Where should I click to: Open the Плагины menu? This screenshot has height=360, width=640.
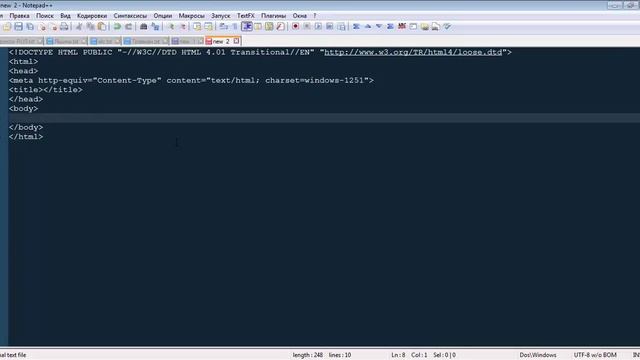(273, 16)
